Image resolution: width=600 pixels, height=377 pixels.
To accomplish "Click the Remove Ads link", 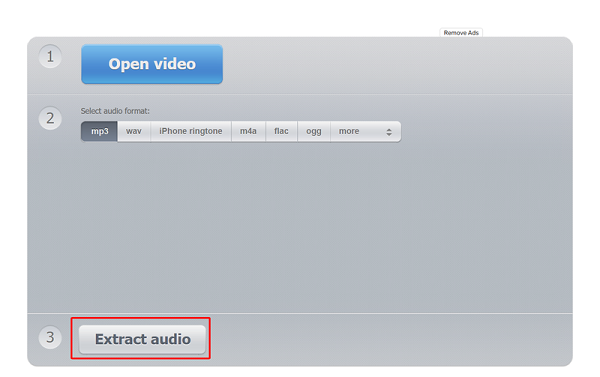I will [461, 33].
